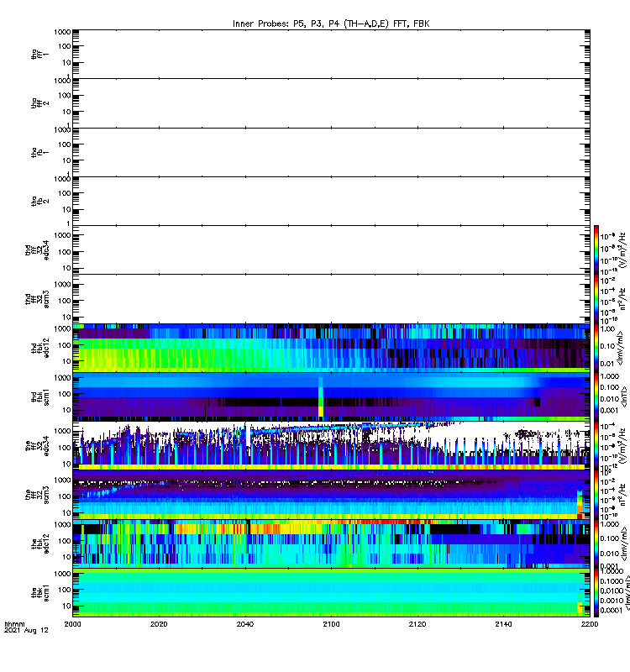Select the 'hhmm' time axis unit label
The image size is (630, 672).
14,624
